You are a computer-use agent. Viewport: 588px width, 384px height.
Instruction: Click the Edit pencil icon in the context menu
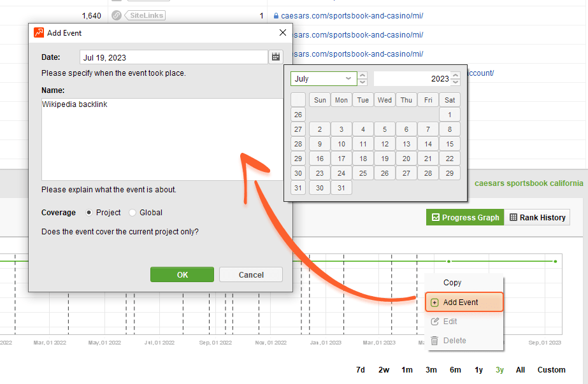point(434,322)
